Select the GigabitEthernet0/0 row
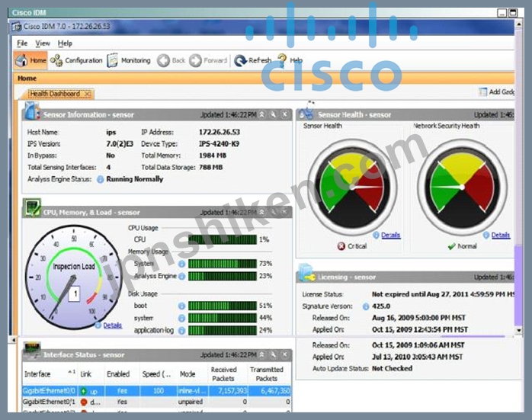The width and height of the screenshot is (532, 420). [x=156, y=391]
